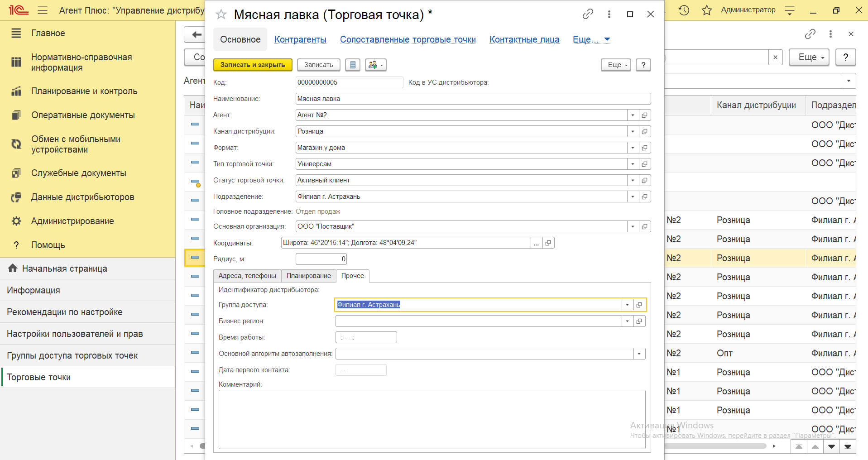Open Данные дистрибьюторов section
Screen dimensions: 868x460
tap(87, 197)
